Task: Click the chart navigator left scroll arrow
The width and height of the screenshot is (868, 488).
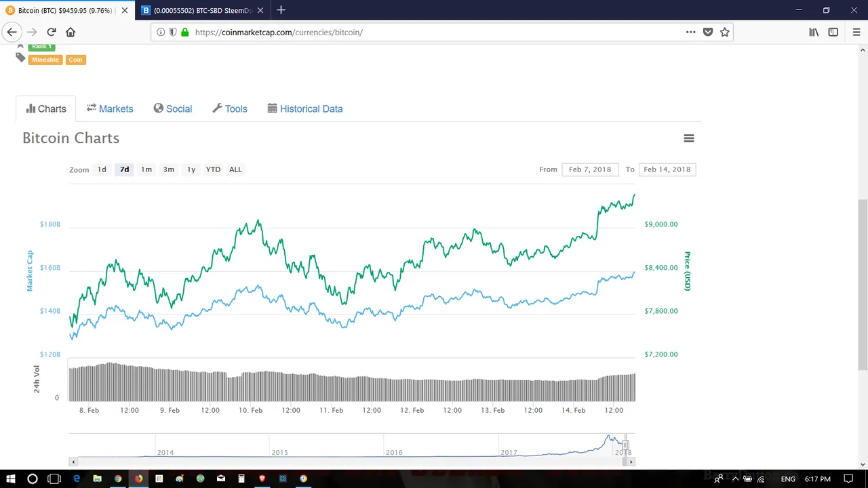Action: 73,462
